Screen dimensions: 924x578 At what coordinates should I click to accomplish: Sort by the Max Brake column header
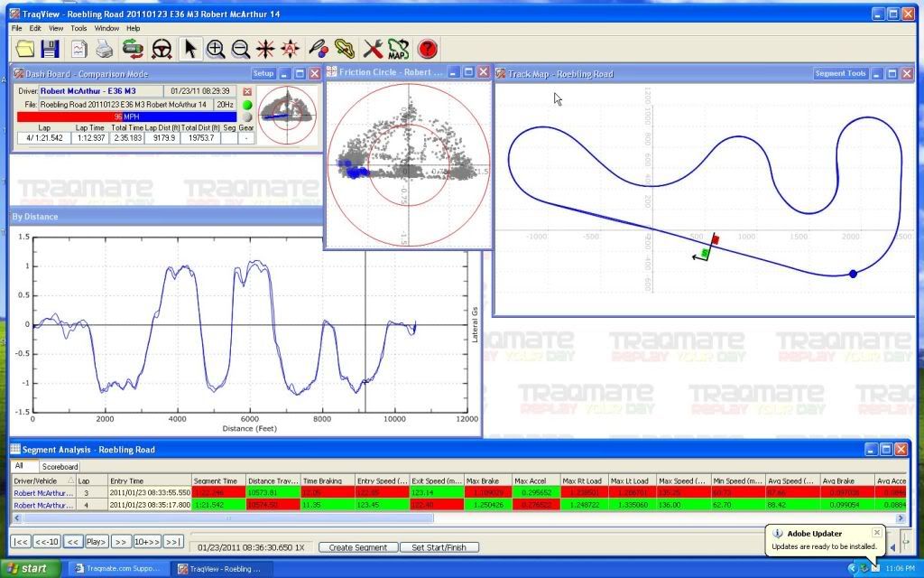[x=487, y=480]
